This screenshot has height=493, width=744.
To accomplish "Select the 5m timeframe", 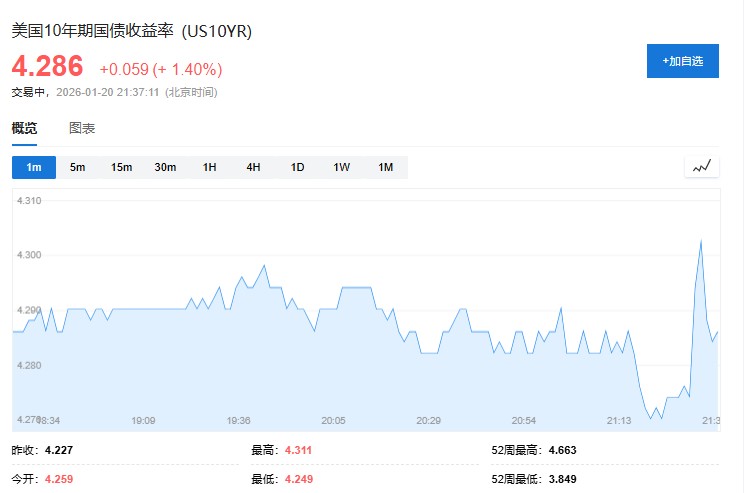I will click(x=78, y=167).
